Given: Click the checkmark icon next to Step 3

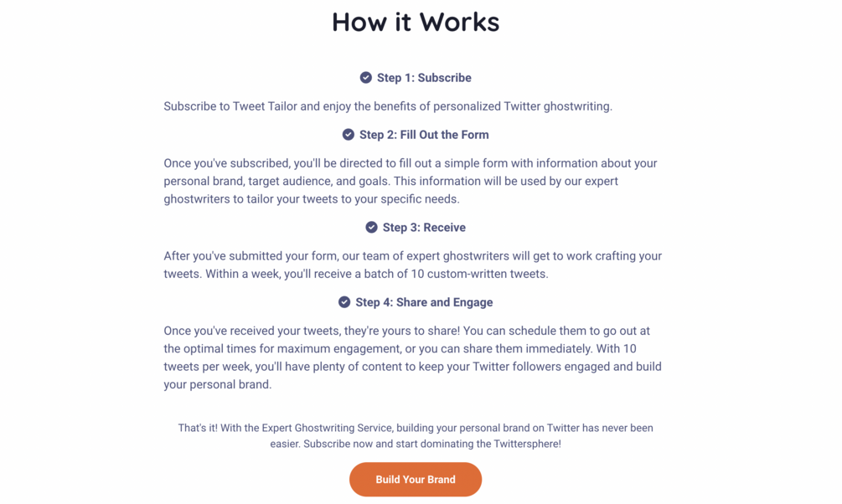Looking at the screenshot, I should 372,228.
